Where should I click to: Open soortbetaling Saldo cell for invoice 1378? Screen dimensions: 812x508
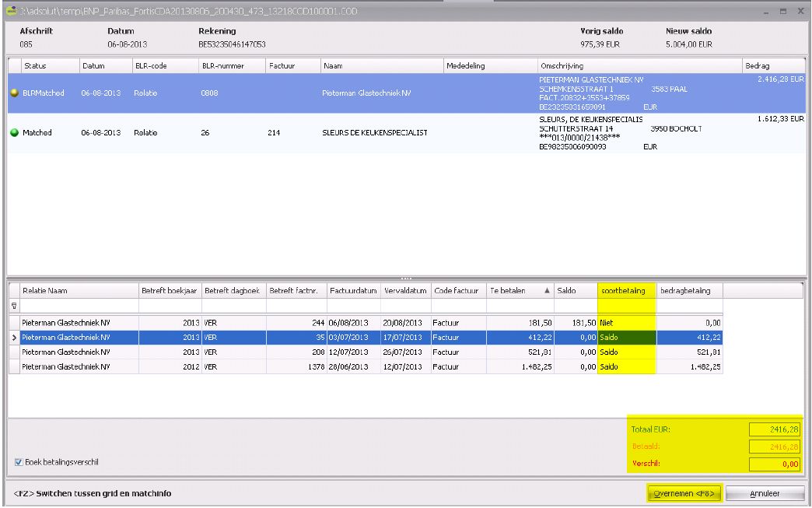pos(626,366)
